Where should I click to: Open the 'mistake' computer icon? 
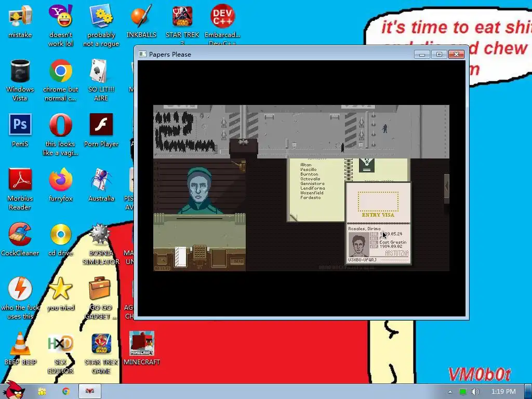tap(20, 21)
